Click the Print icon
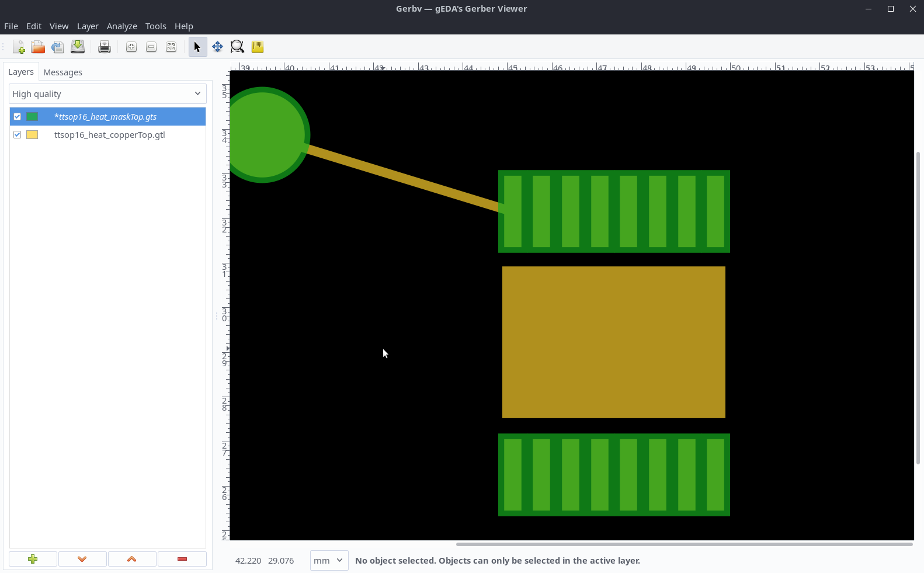The width and height of the screenshot is (924, 573). coord(105,47)
